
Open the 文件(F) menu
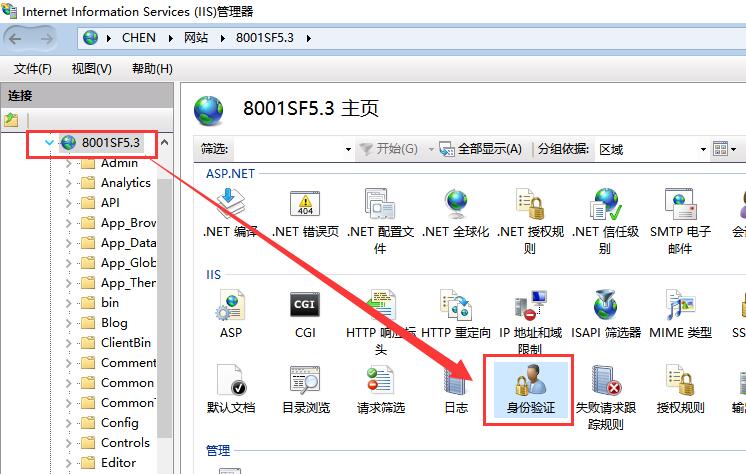32,69
